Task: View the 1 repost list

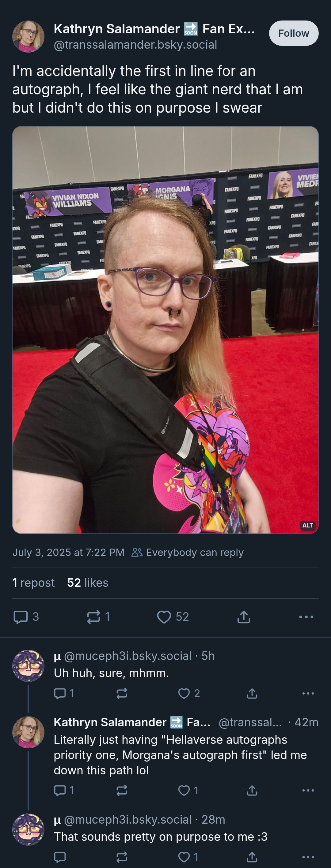Action: 33,583
